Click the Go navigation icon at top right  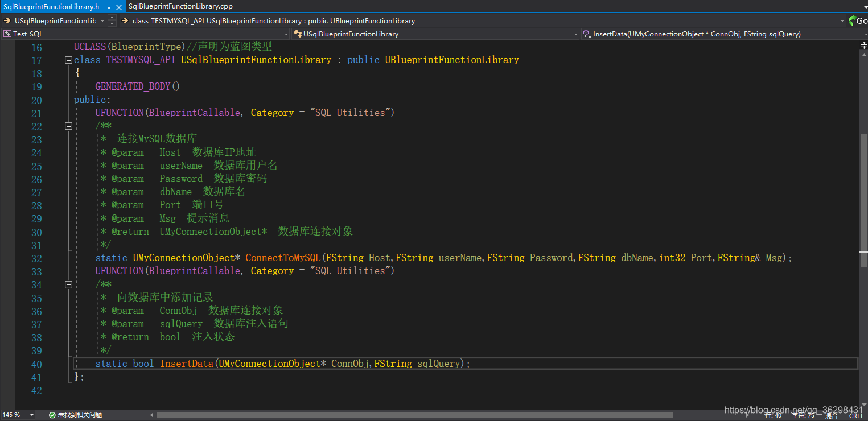(x=854, y=20)
